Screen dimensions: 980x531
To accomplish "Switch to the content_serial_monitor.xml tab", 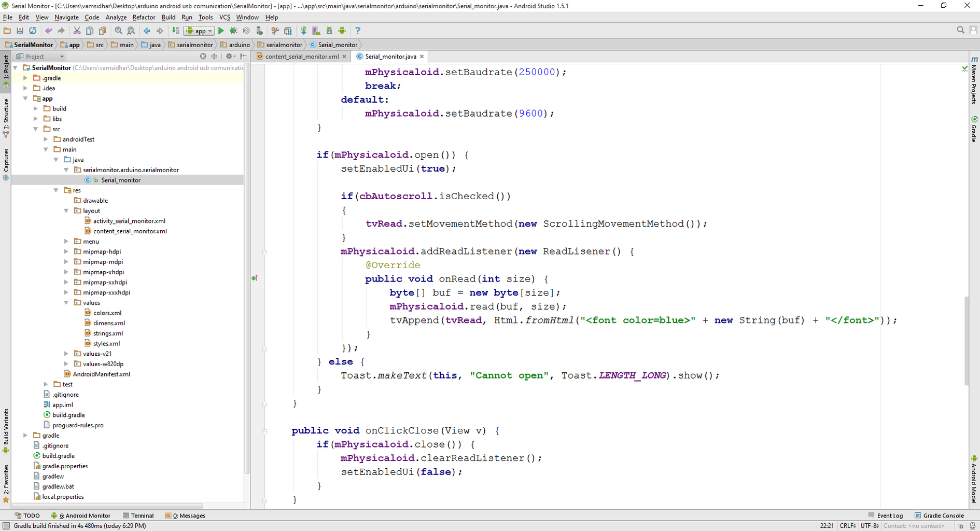I will click(301, 56).
